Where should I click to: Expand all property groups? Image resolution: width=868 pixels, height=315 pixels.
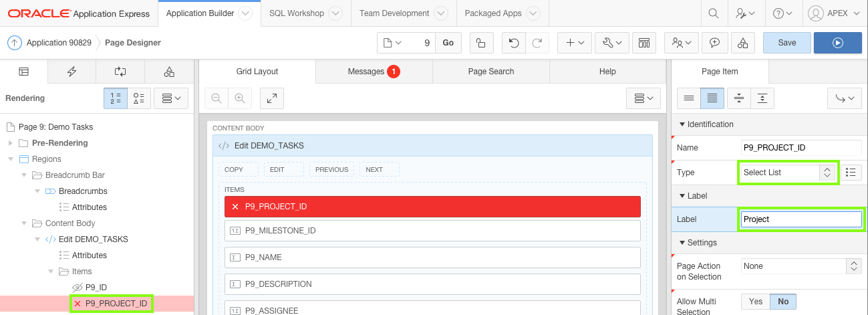[x=762, y=98]
